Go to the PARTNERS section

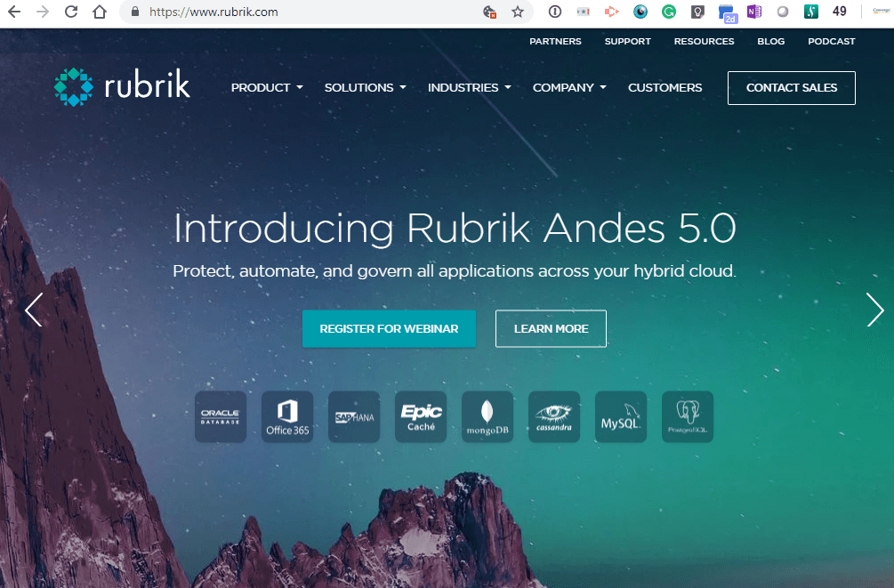[555, 41]
